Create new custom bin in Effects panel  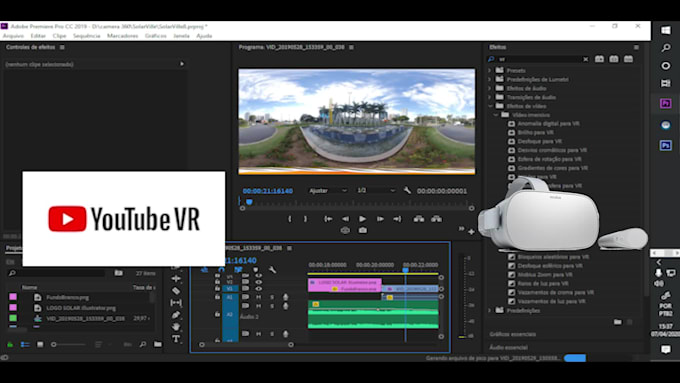(618, 322)
